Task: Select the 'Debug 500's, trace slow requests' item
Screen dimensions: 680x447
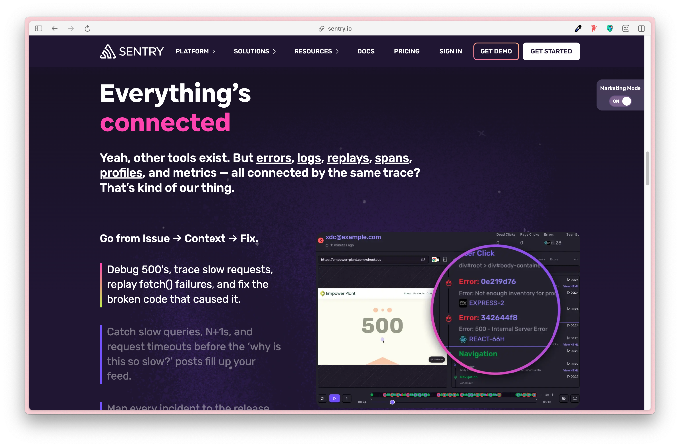Action: click(190, 284)
